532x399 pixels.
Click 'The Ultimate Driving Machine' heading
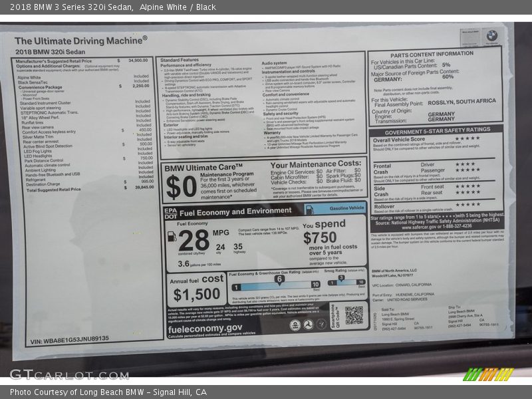pos(80,41)
